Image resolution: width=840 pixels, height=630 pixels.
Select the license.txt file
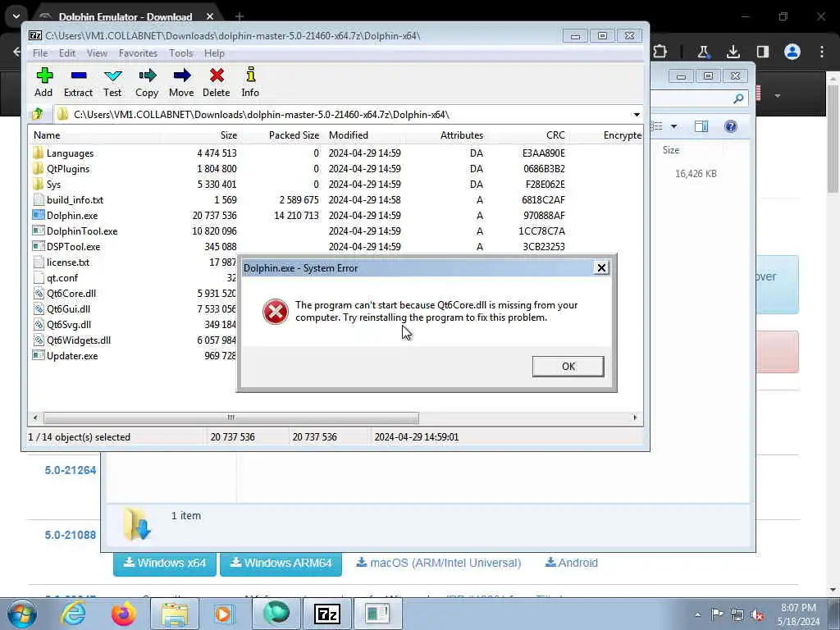tap(67, 262)
